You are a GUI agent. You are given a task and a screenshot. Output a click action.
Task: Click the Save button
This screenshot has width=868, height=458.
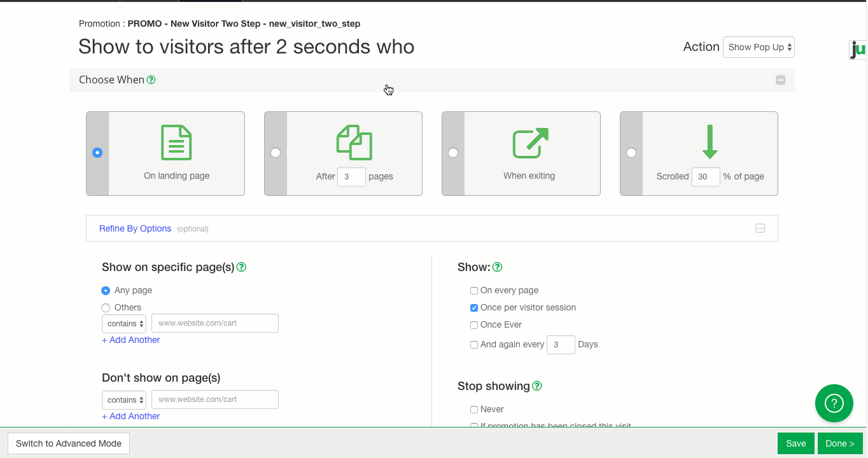tap(795, 443)
